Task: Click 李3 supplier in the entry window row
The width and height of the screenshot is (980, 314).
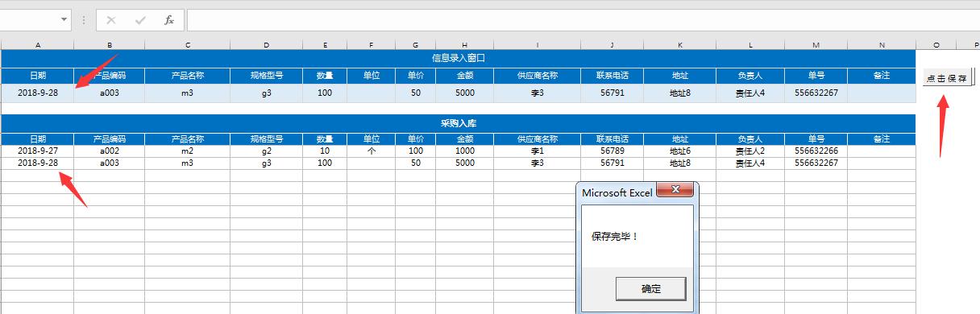Action: coord(537,93)
